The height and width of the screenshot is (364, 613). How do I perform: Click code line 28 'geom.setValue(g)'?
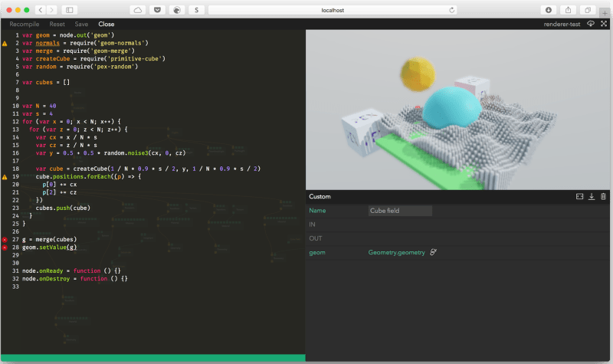click(x=49, y=248)
